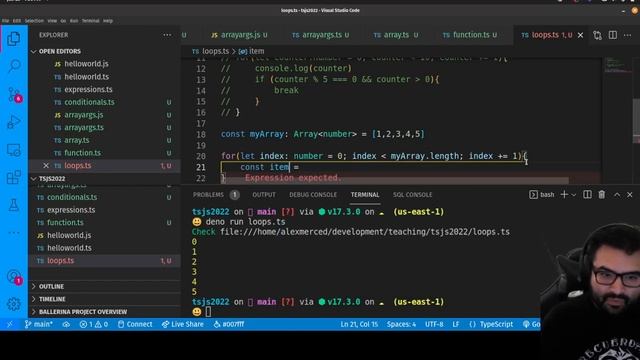Click the main* git branch status item
640x360 pixels.
[38, 324]
